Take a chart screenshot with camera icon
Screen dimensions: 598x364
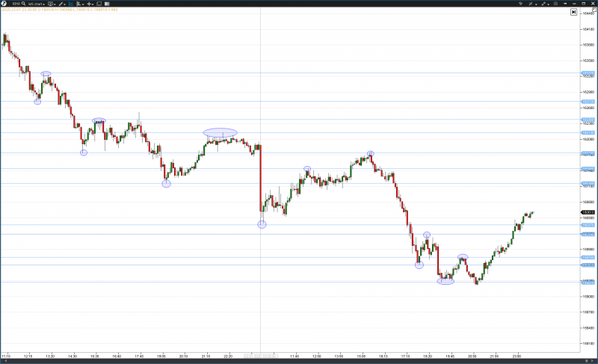point(555,4)
